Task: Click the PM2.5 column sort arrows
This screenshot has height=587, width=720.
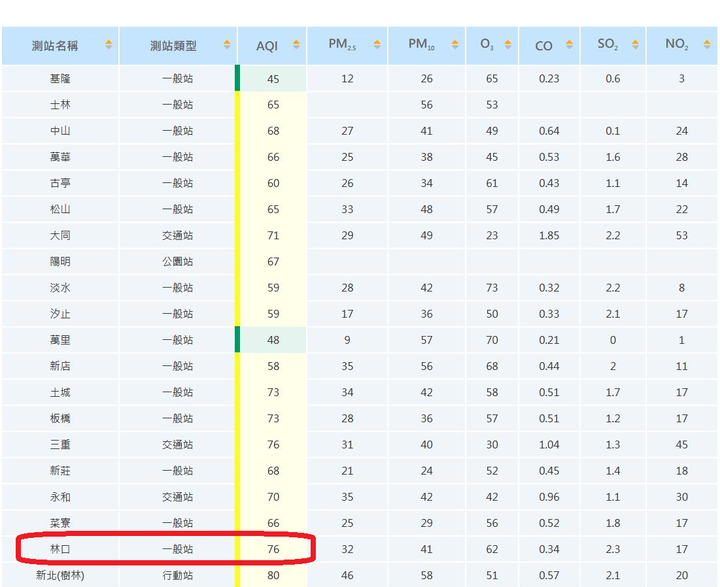Action: [x=377, y=45]
